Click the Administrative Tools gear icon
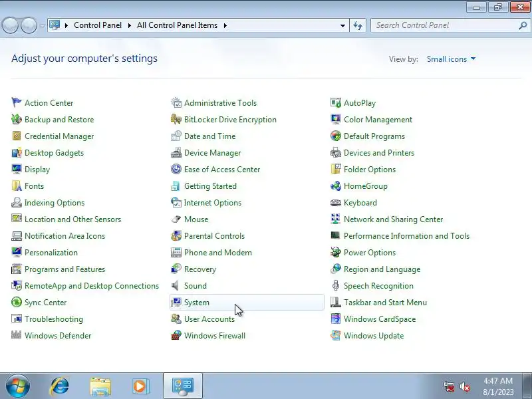The width and height of the screenshot is (532, 399). [x=176, y=102]
